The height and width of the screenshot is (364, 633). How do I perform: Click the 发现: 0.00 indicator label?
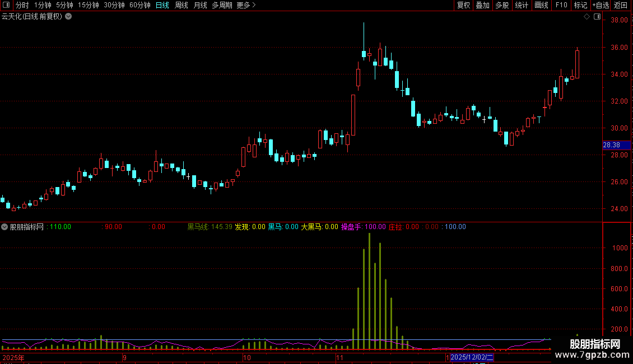(250, 227)
